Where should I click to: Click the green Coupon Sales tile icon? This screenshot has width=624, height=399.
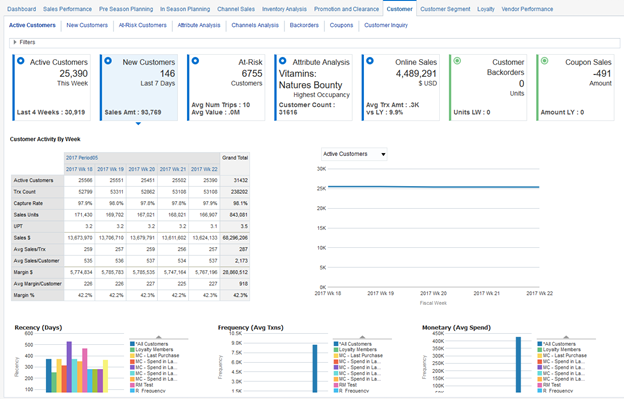pos(544,61)
